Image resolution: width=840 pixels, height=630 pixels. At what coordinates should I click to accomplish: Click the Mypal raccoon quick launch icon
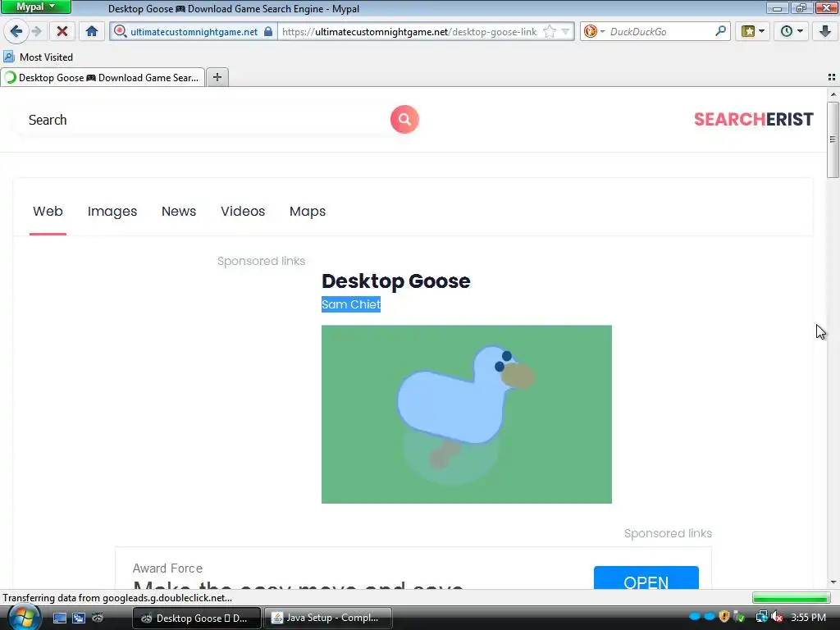point(98,618)
